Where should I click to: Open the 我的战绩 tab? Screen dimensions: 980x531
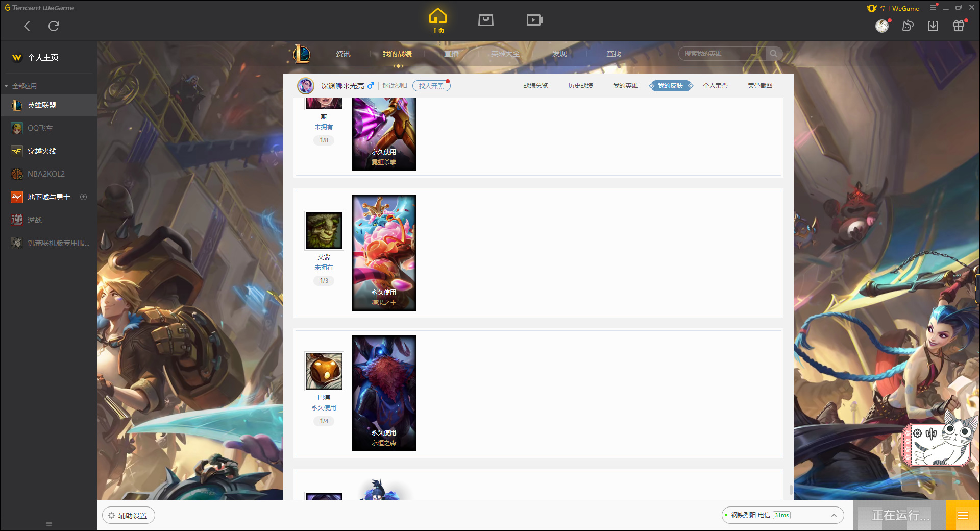[x=397, y=54]
